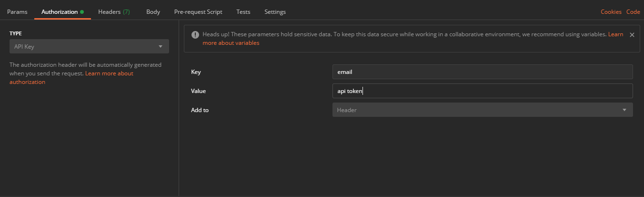This screenshot has height=197, width=644.
Task: Dismiss the Heads up warning banner
Action: pos(632,35)
